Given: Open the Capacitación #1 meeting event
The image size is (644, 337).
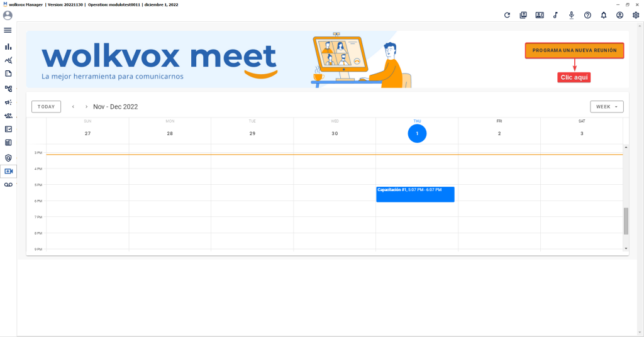Looking at the screenshot, I should pyautogui.click(x=415, y=194).
